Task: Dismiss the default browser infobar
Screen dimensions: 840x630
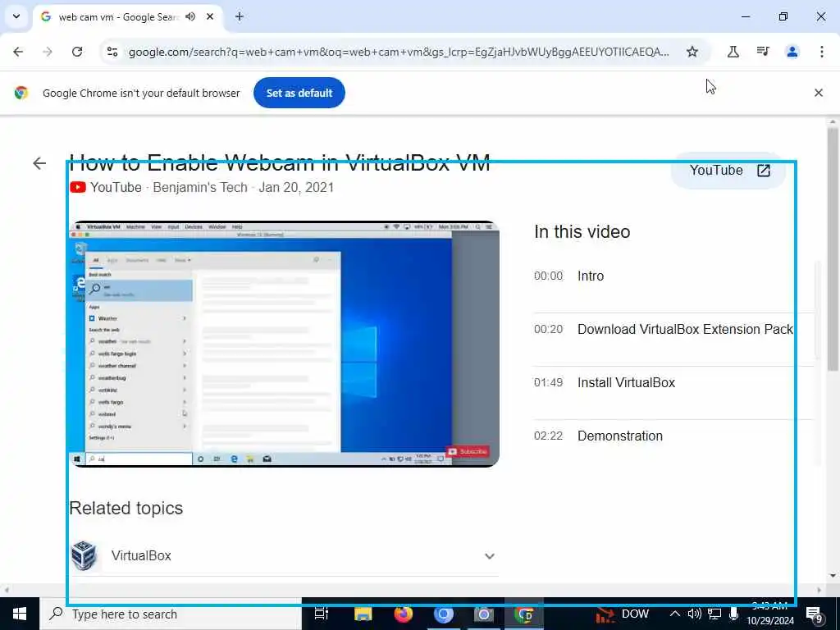Action: (819, 93)
